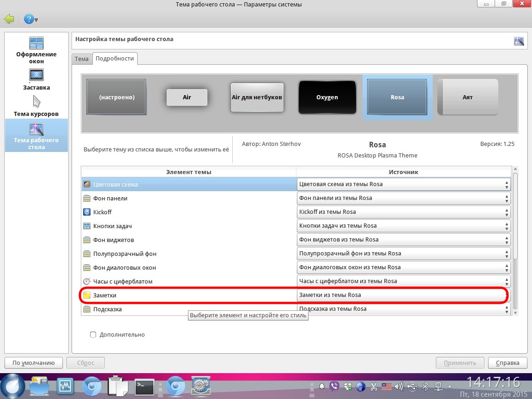The height and width of the screenshot is (399, 532).
Task: Select the Часы с циферблатом element
Action: pos(188,282)
